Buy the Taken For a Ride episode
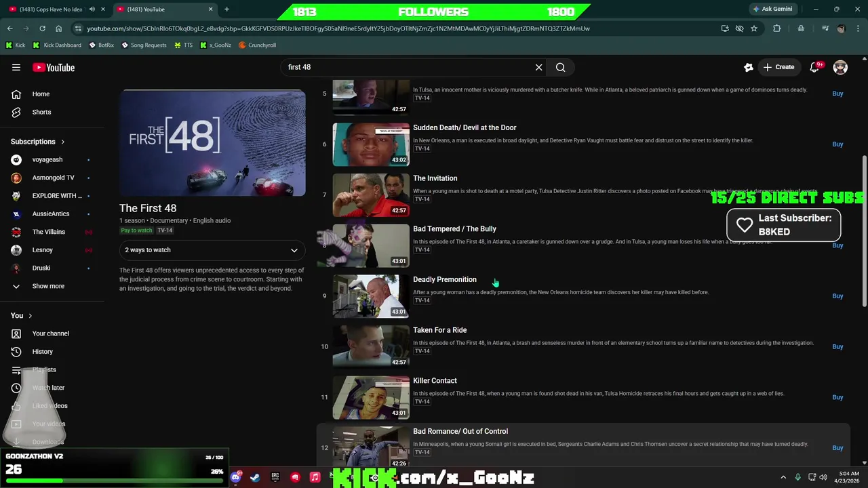Image resolution: width=868 pixels, height=488 pixels. click(x=837, y=346)
